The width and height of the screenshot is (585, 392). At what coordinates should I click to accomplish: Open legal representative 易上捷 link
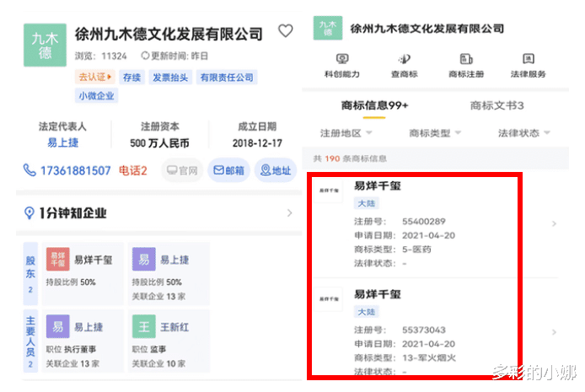click(62, 142)
